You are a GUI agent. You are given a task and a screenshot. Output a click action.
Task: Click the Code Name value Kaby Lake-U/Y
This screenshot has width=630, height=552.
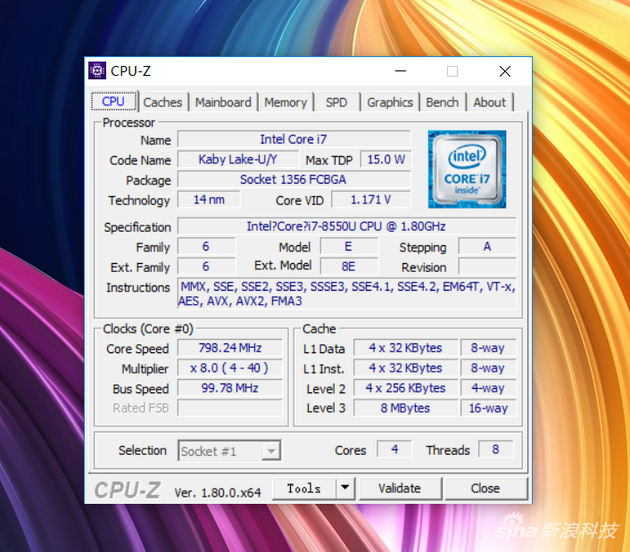pyautogui.click(x=238, y=159)
